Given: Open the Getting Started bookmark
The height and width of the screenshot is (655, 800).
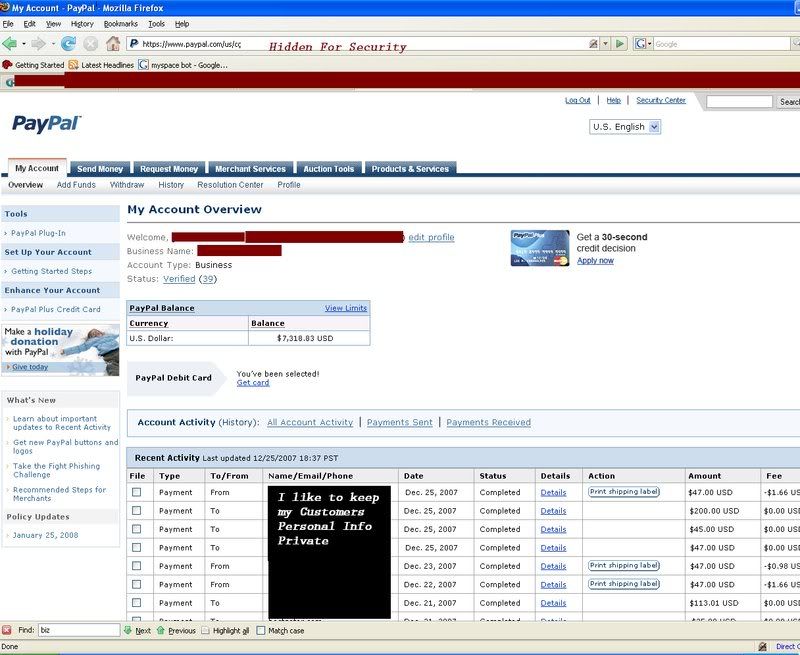Looking at the screenshot, I should (x=33, y=65).
